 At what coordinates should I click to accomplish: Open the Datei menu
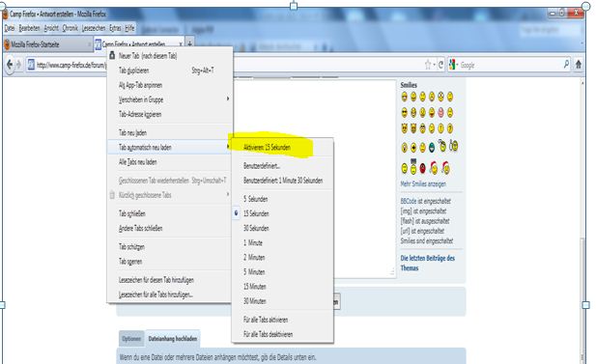tap(10, 28)
